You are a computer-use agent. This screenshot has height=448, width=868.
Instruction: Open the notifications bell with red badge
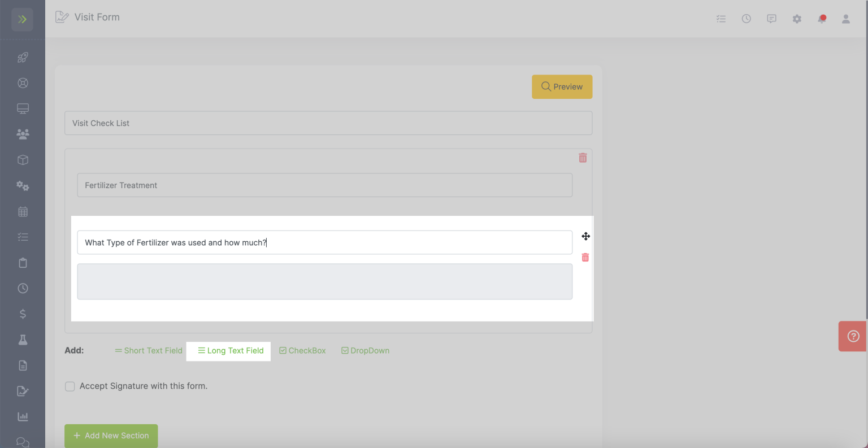tap(822, 19)
